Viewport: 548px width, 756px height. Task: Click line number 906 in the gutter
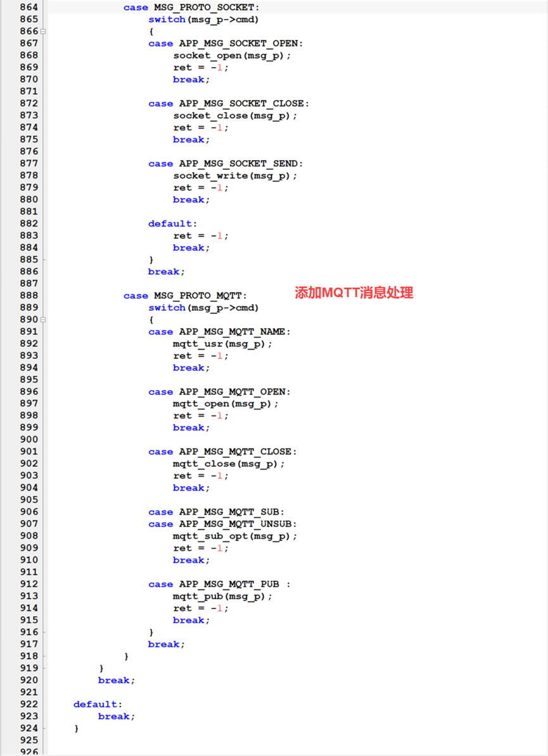(x=29, y=512)
